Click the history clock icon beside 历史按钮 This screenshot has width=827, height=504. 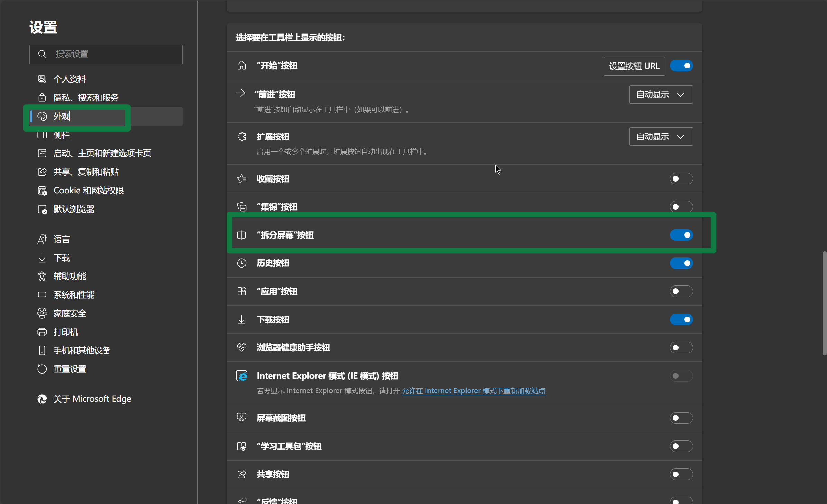(x=241, y=263)
